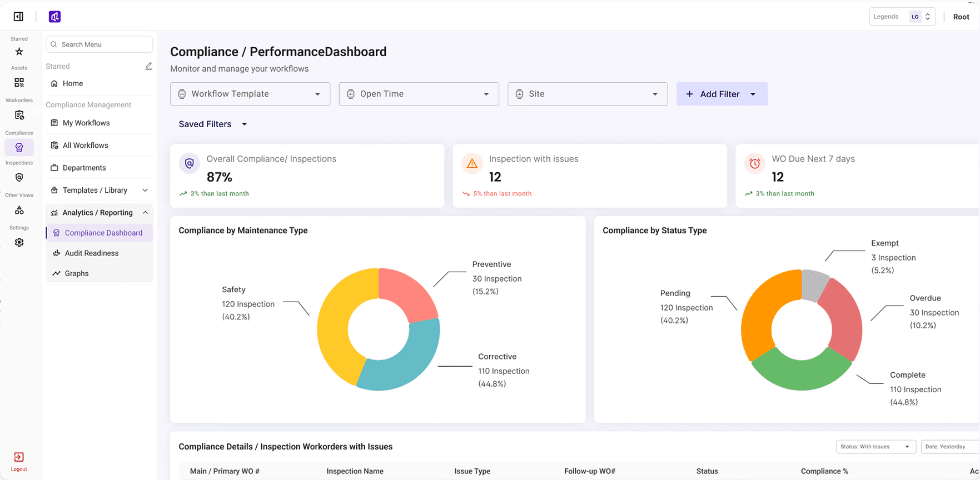Click Main / Primary WO # column header

pyautogui.click(x=225, y=471)
